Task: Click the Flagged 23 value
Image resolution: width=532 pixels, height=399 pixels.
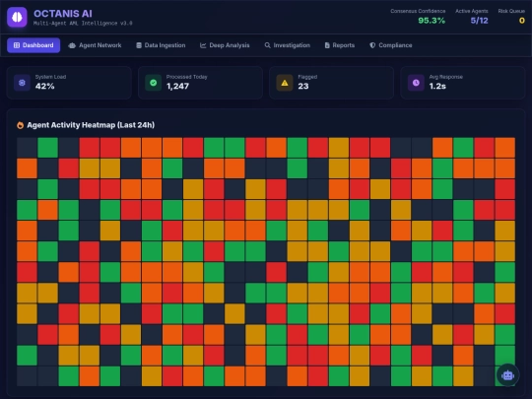Action: point(303,86)
